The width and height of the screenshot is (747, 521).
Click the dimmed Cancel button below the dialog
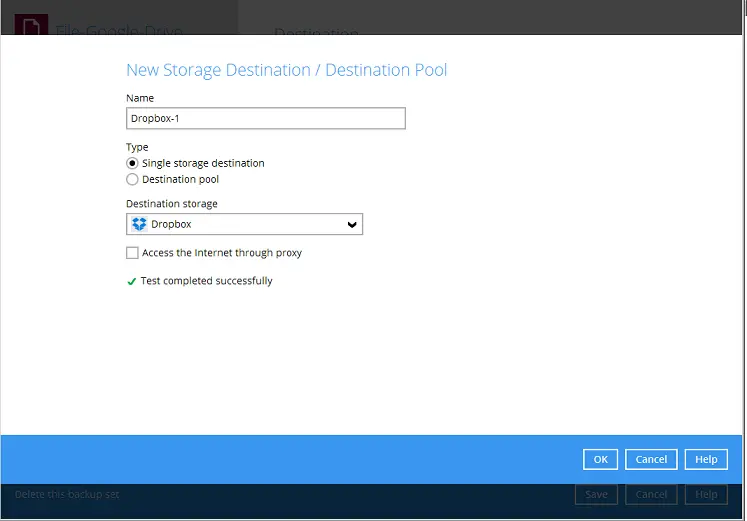(651, 494)
